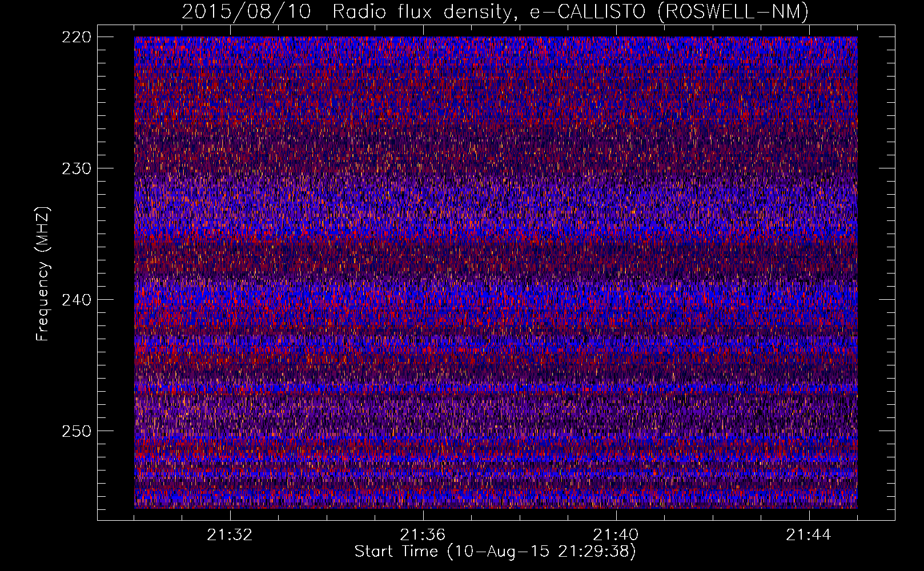This screenshot has height=571, width=924.
Task: Choose the 21:44 time tick label
Action: (x=809, y=535)
